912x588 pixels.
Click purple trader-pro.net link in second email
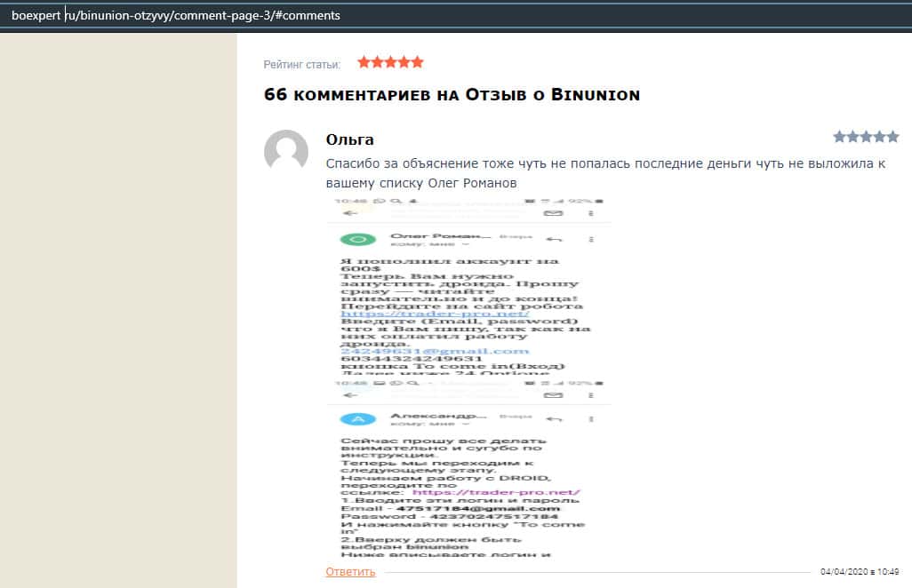pyautogui.click(x=496, y=492)
